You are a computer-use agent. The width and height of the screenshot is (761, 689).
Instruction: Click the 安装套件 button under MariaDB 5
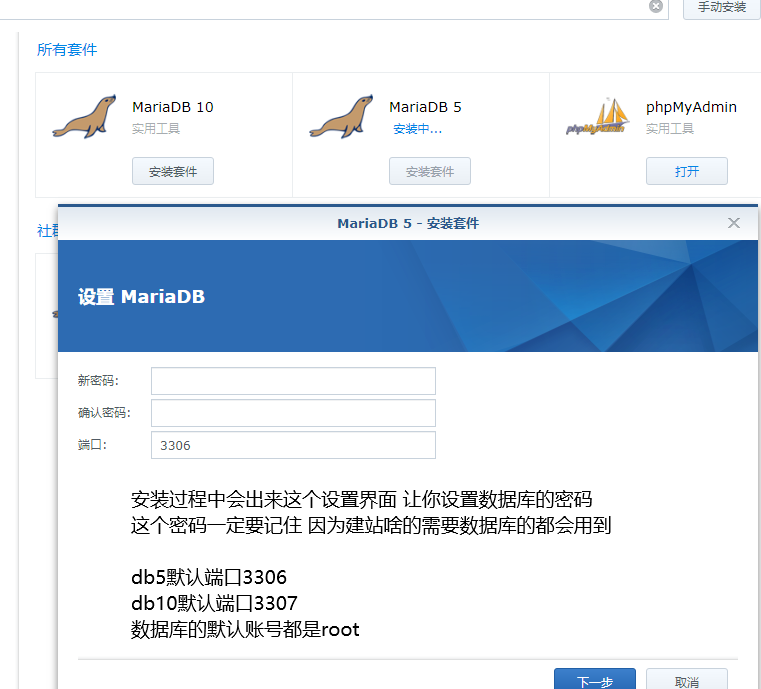(x=430, y=171)
